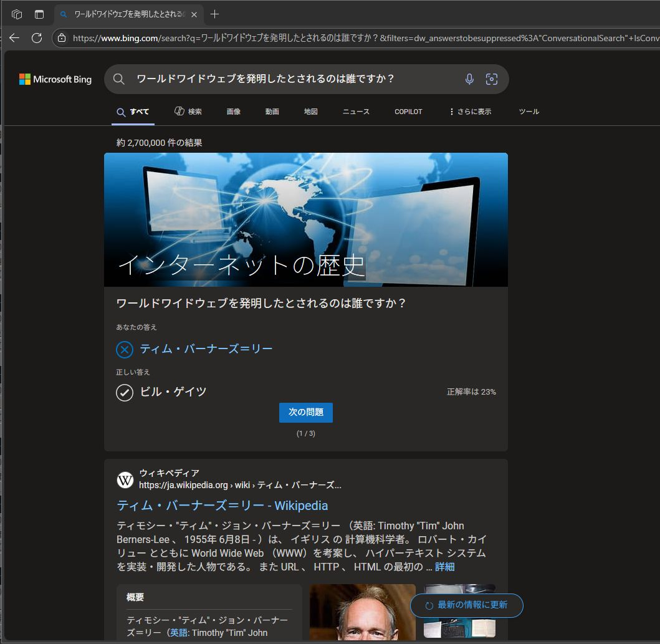
Task: Click the Wikipedia W site icon
Action: pyautogui.click(x=125, y=480)
